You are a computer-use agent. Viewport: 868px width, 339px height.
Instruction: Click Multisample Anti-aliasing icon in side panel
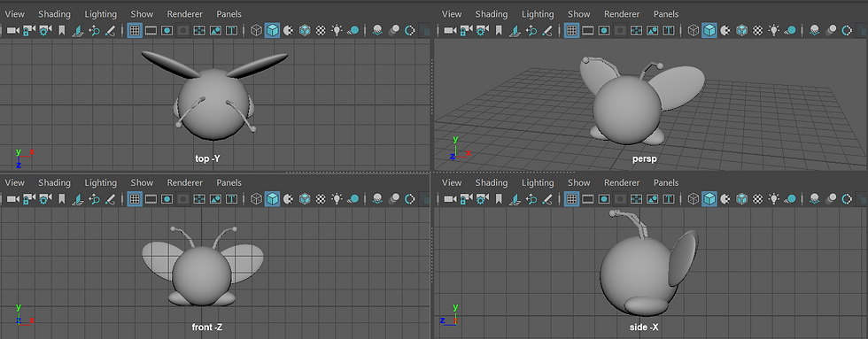pyautogui.click(x=847, y=198)
